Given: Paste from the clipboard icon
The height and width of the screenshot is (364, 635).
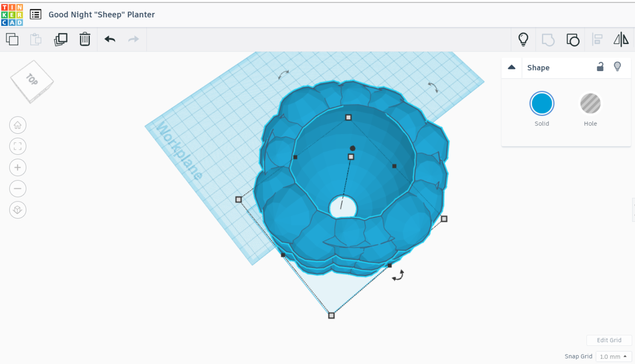Looking at the screenshot, I should coord(36,39).
